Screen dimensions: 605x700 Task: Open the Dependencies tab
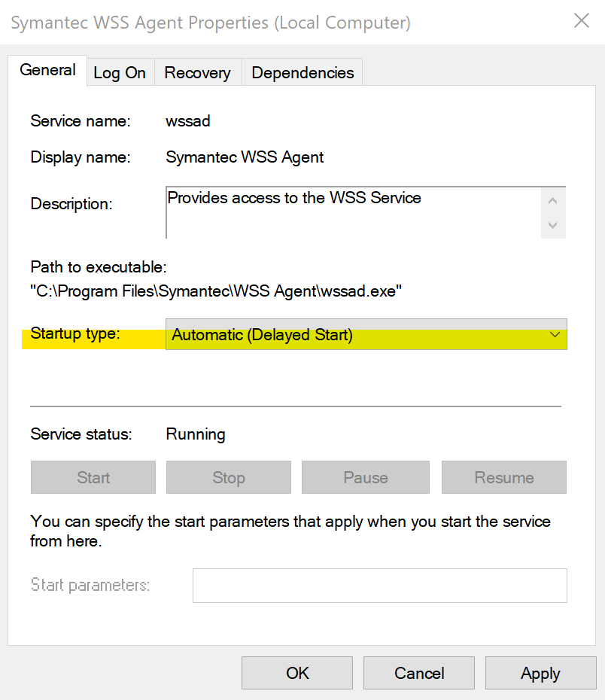point(302,72)
